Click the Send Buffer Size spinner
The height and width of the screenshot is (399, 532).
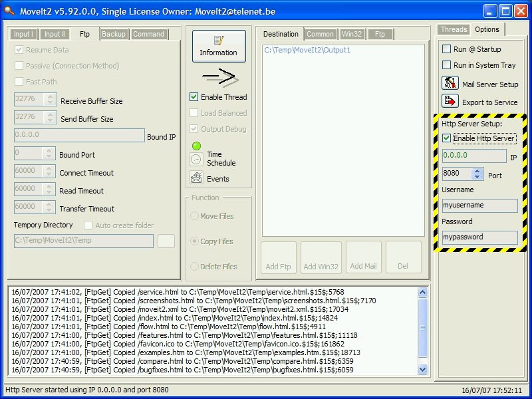[51, 118]
